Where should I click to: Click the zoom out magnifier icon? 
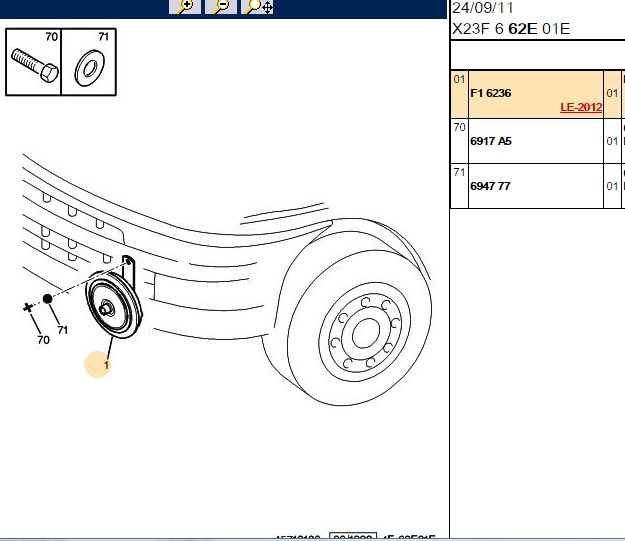click(x=221, y=7)
